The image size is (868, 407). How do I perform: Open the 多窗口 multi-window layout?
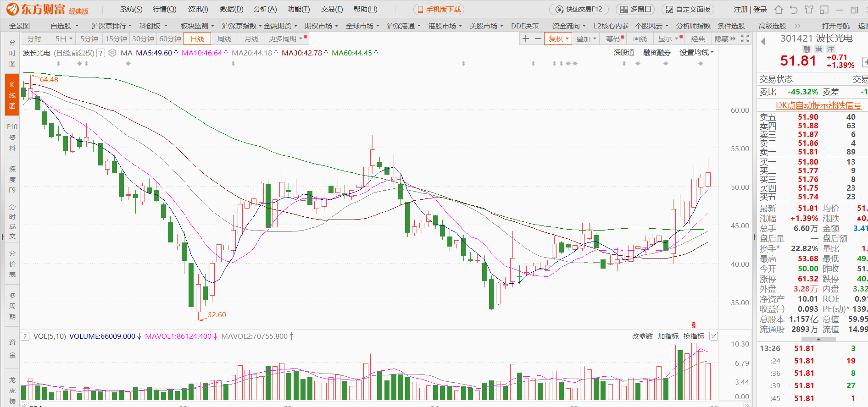pos(635,9)
